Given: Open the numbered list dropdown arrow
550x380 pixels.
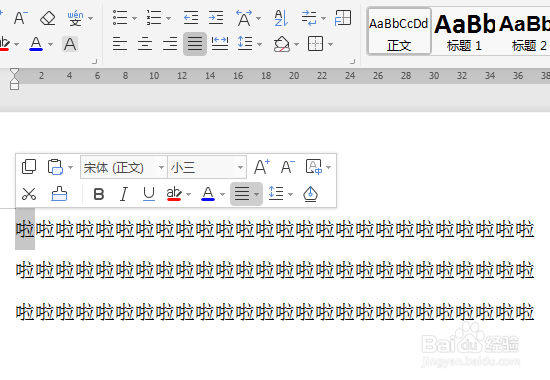Looking at the screenshot, I should coord(168,18).
